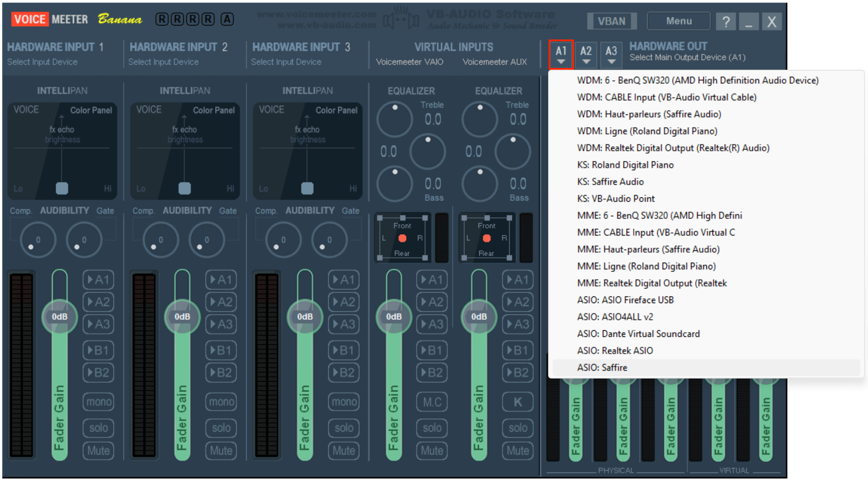Solo the Voicemeeter AUX virtual input
The width and height of the screenshot is (868, 482).
517,428
